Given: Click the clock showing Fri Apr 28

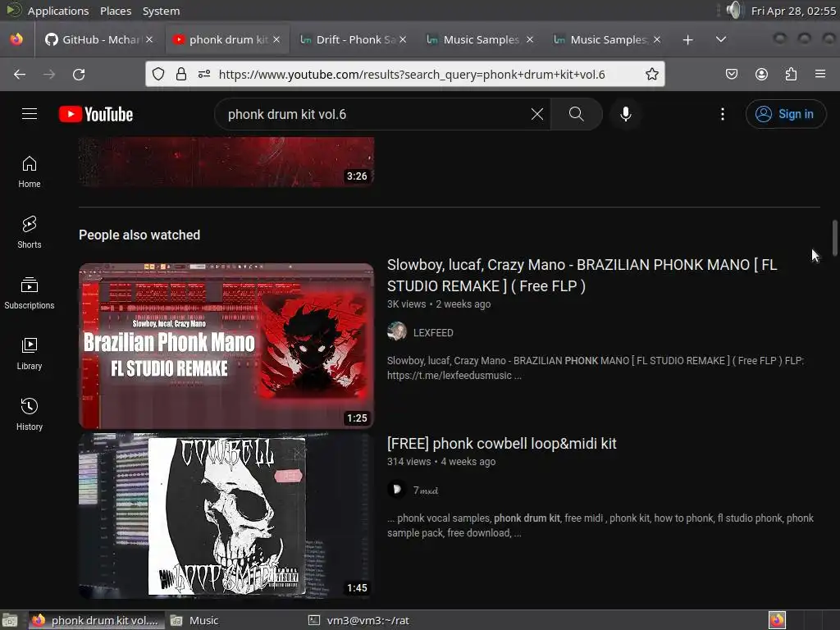Looking at the screenshot, I should point(793,11).
